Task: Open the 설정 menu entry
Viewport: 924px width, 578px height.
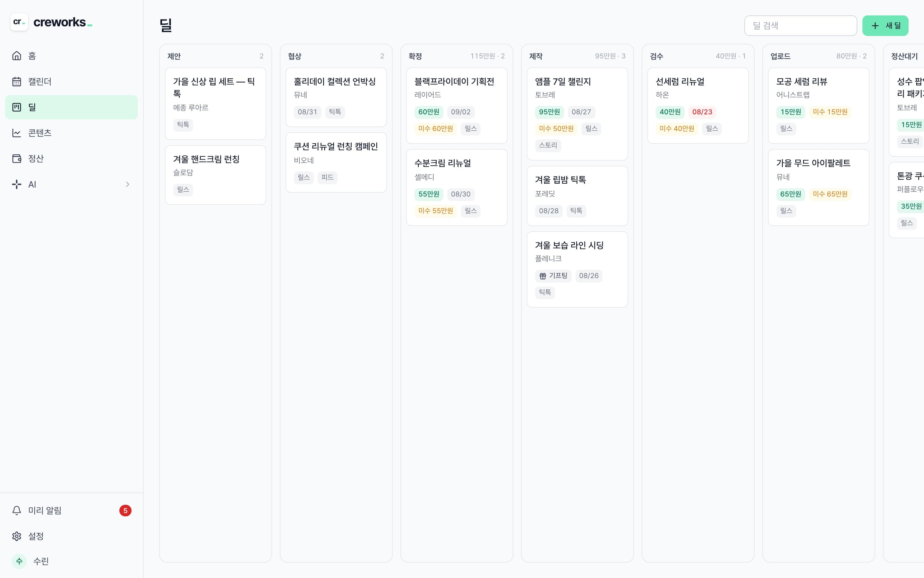Action: click(72, 536)
